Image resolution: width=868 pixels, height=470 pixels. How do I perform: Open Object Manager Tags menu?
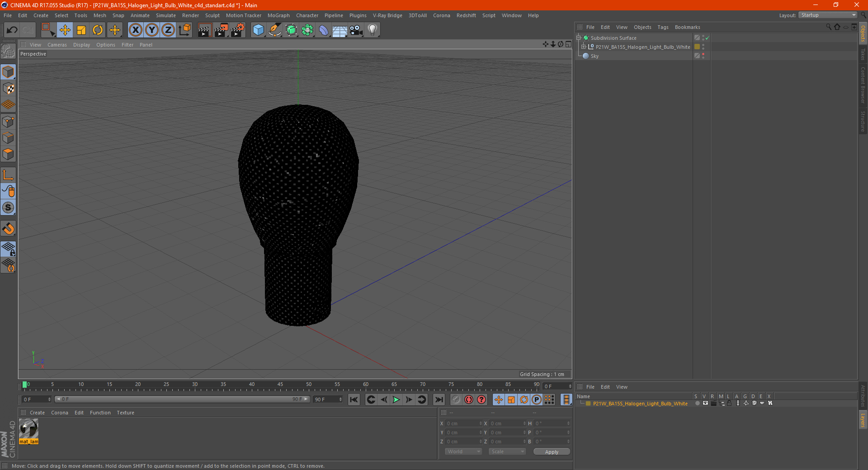tap(663, 27)
